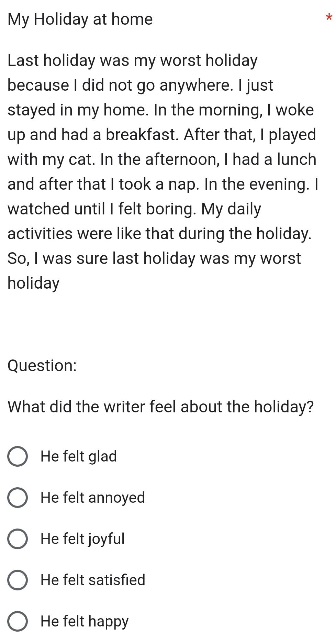Select the 'He felt glad' radio button
This screenshot has width=336, height=644.
pos(17,457)
